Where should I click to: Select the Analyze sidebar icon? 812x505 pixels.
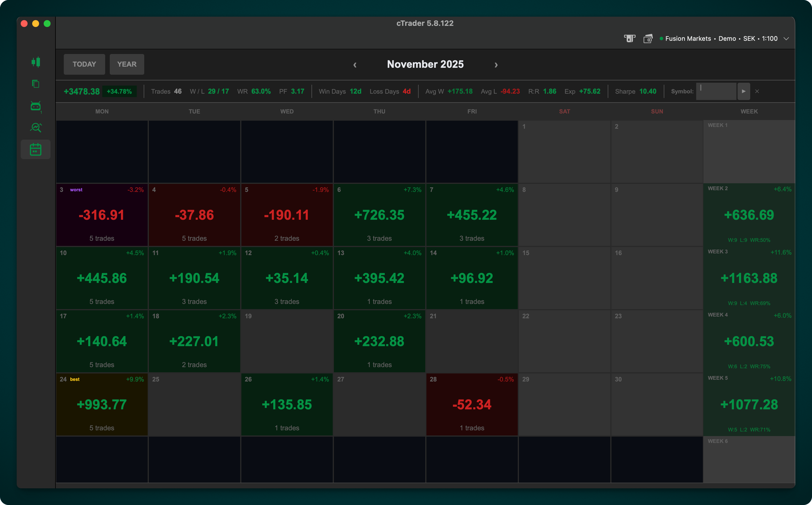click(x=36, y=128)
